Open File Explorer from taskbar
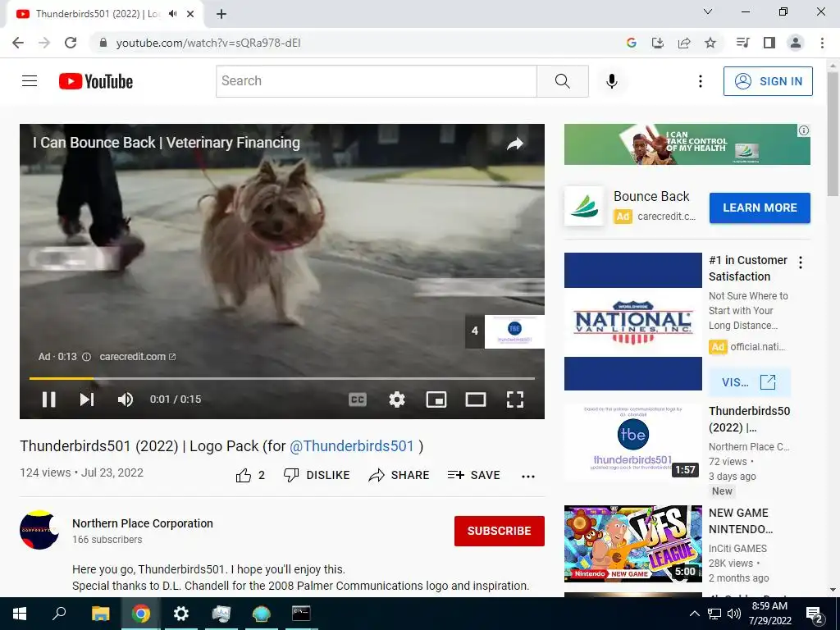 (100, 614)
